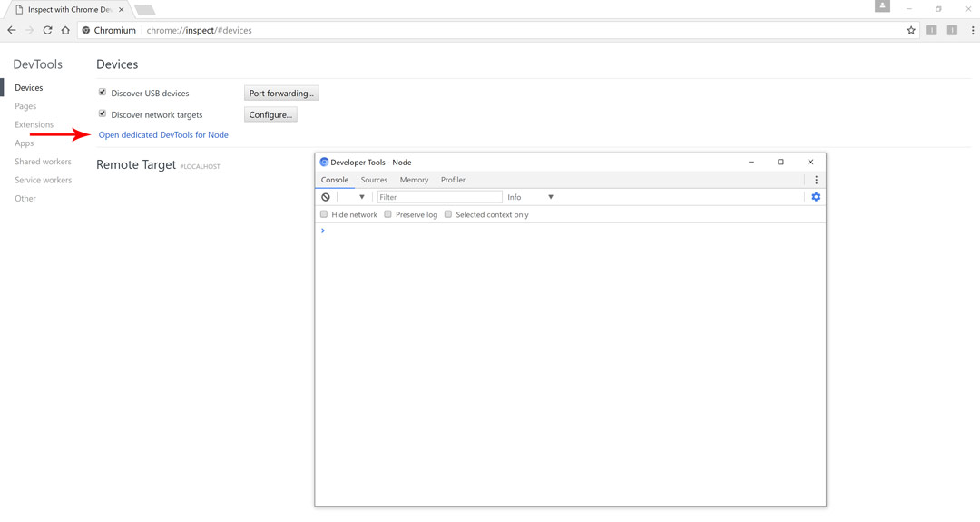
Task: Click the console prompt line
Action: (x=570, y=231)
